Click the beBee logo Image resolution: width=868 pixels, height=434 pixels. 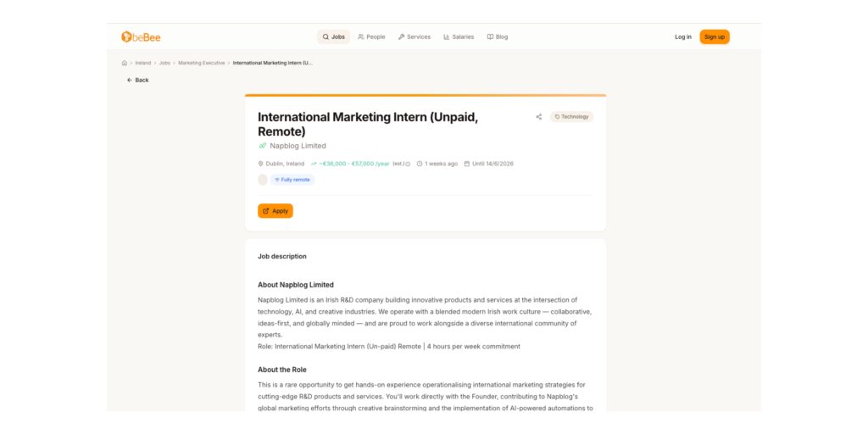point(141,37)
